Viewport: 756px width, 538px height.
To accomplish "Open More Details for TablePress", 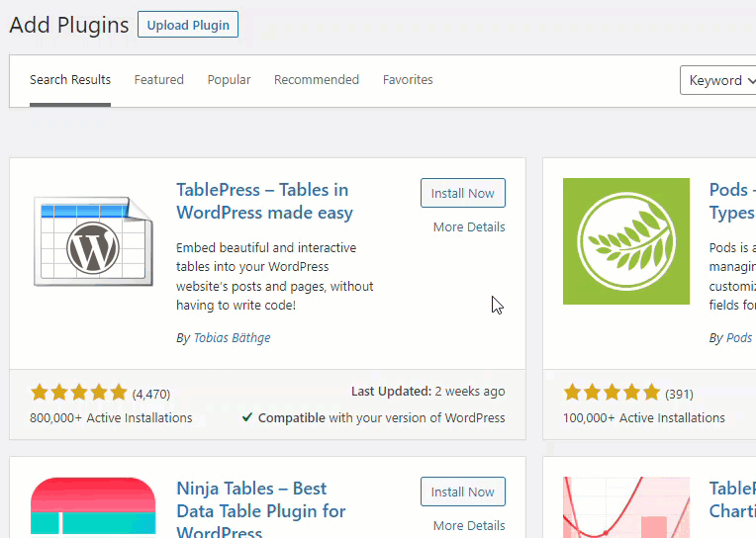I will (469, 227).
